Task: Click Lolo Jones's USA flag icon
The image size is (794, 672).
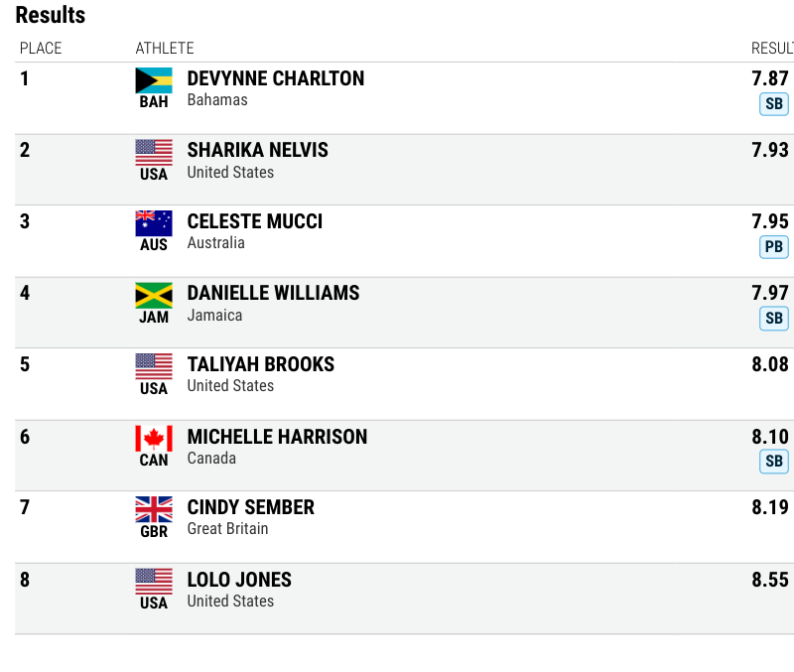Action: [x=154, y=582]
